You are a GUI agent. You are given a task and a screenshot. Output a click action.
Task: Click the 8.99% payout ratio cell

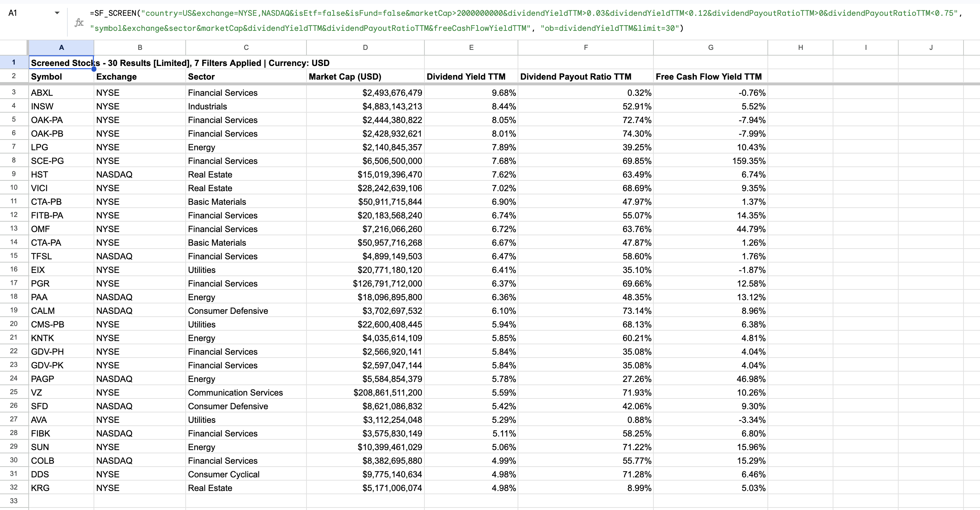click(585, 488)
